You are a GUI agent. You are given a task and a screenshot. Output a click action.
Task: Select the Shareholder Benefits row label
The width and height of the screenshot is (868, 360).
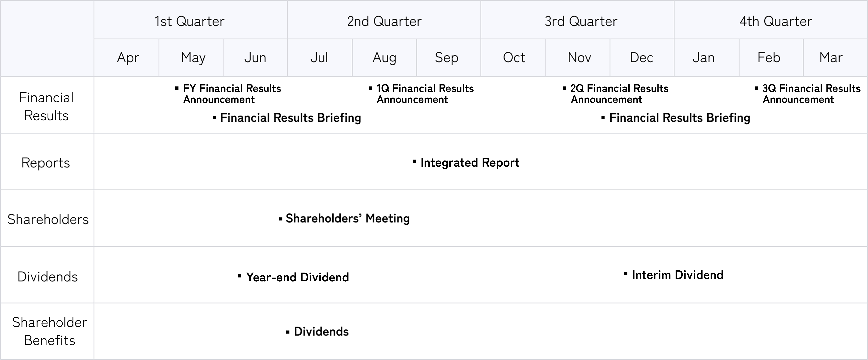(x=49, y=331)
